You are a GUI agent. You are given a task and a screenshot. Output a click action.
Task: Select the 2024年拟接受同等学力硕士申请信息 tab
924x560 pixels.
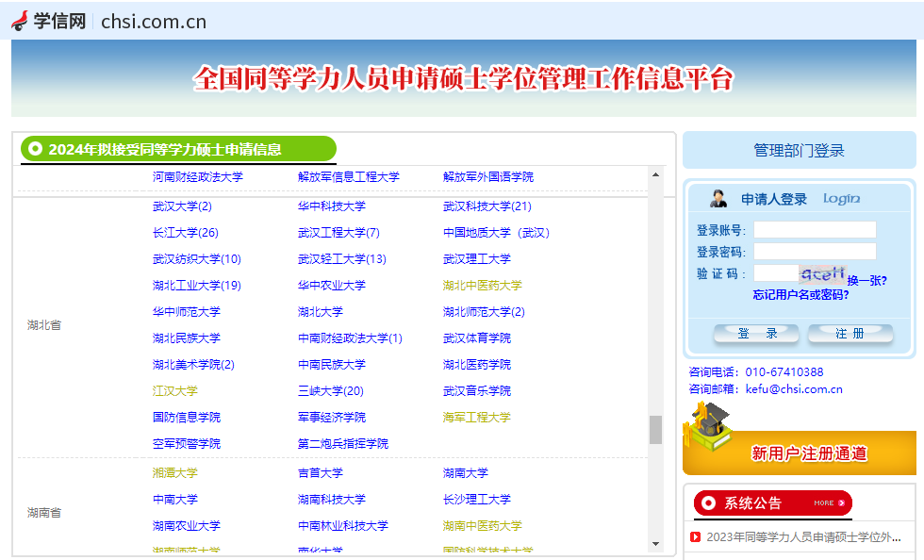[x=178, y=149]
